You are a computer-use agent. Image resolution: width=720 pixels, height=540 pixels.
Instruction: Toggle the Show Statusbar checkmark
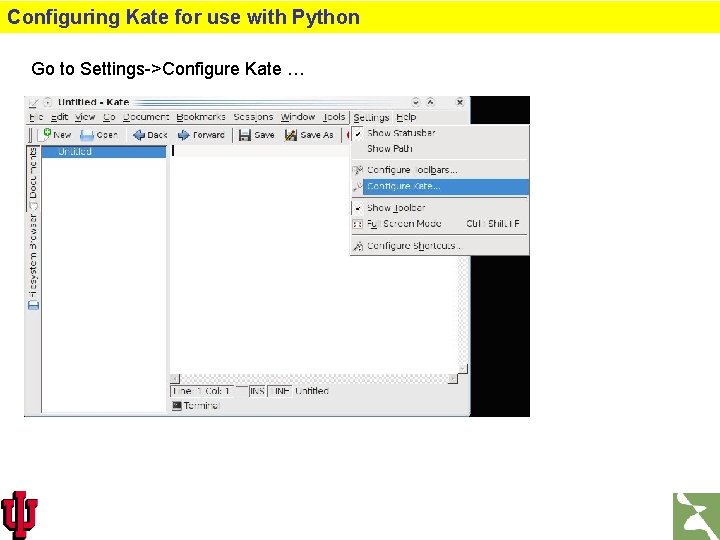[358, 134]
